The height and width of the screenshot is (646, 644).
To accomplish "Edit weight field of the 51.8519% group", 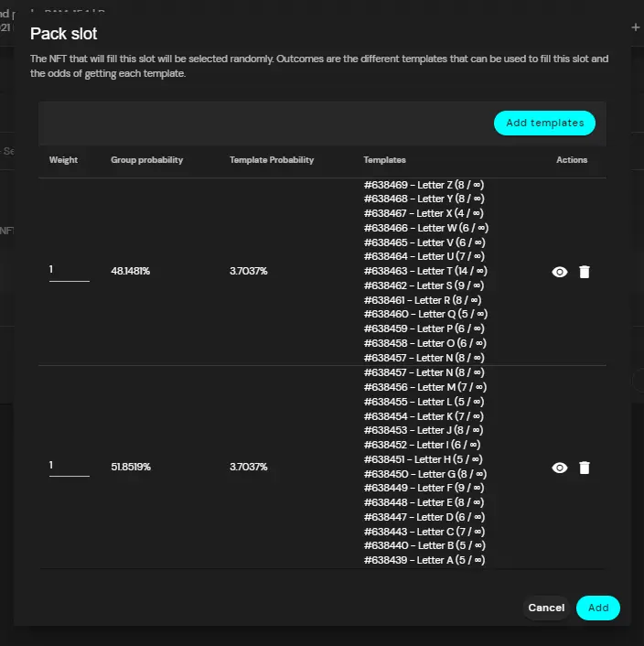I will (70, 468).
